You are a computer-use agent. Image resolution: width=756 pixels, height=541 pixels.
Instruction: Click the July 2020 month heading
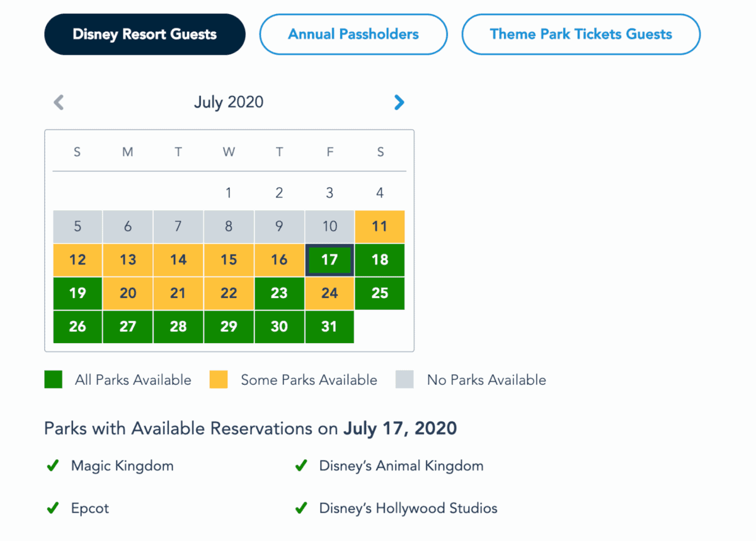tap(229, 102)
